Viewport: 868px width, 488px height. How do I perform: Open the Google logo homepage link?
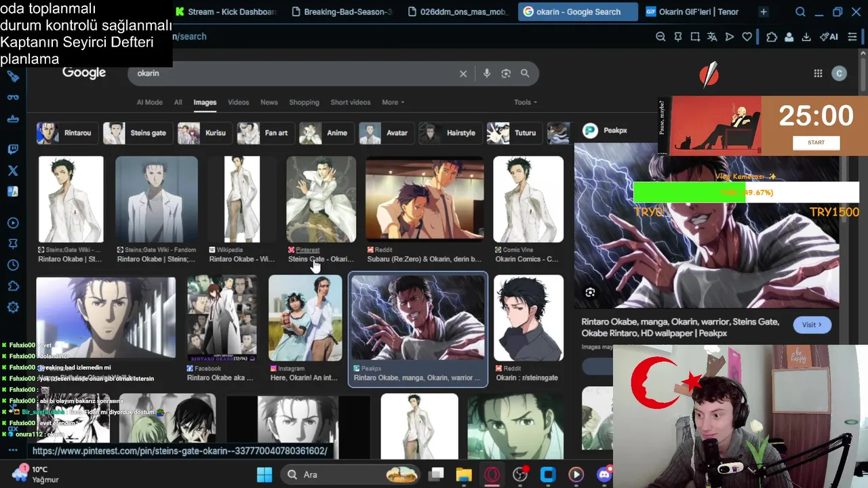[84, 73]
